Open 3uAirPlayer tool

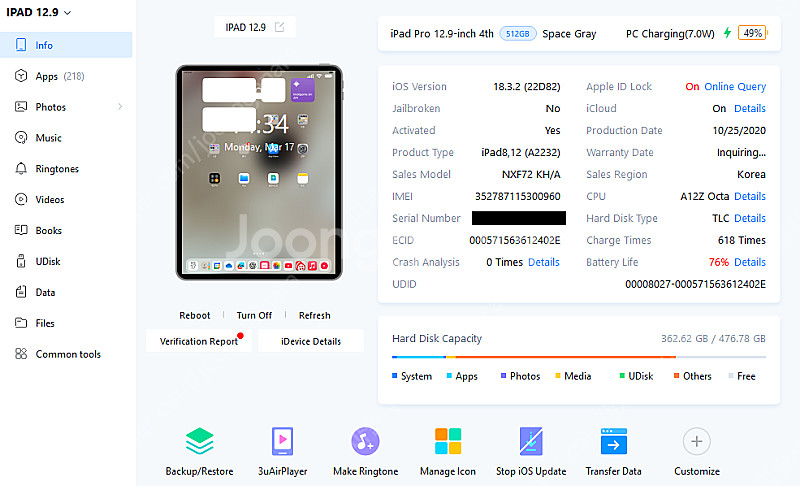[282, 452]
